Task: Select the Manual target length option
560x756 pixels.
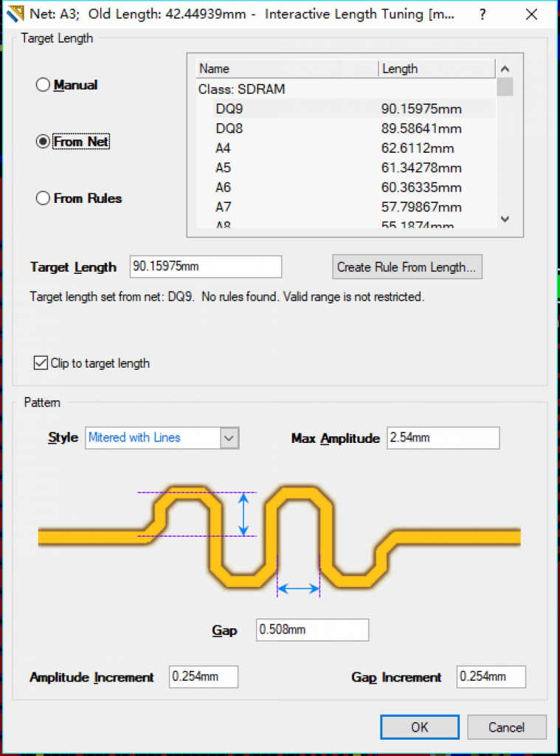Action: tap(43, 86)
